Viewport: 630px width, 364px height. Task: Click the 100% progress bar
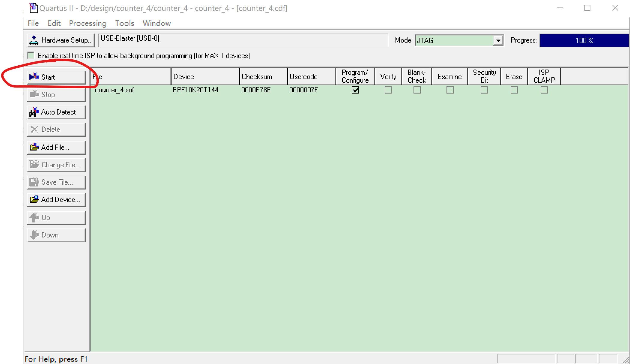[x=584, y=40]
